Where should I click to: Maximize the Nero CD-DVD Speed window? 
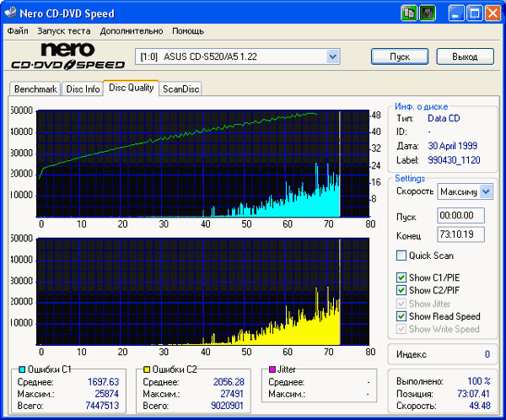click(474, 13)
